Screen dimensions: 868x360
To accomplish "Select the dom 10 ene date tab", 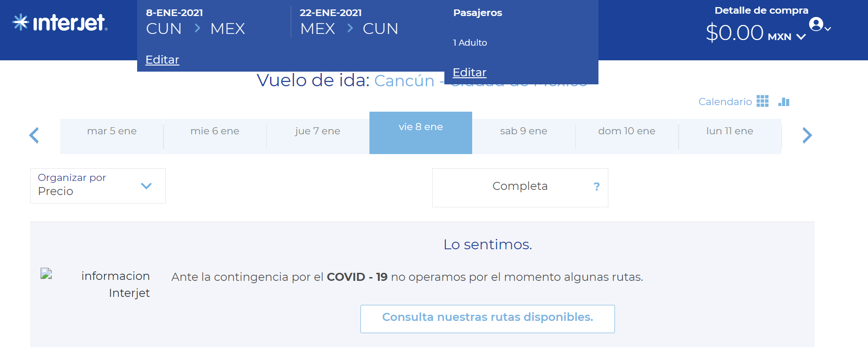I will [627, 136].
